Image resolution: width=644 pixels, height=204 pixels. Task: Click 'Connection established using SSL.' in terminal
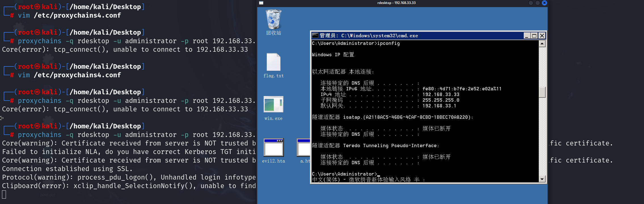(x=67, y=169)
